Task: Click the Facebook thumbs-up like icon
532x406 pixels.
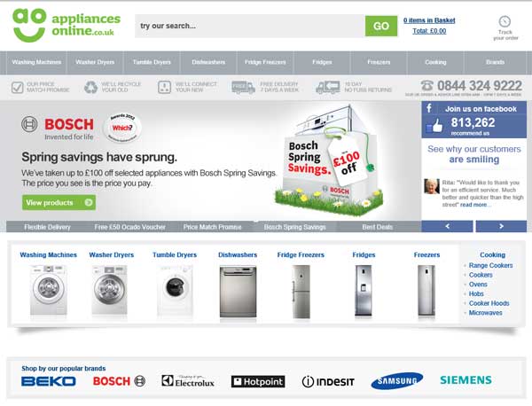Action: coord(434,126)
